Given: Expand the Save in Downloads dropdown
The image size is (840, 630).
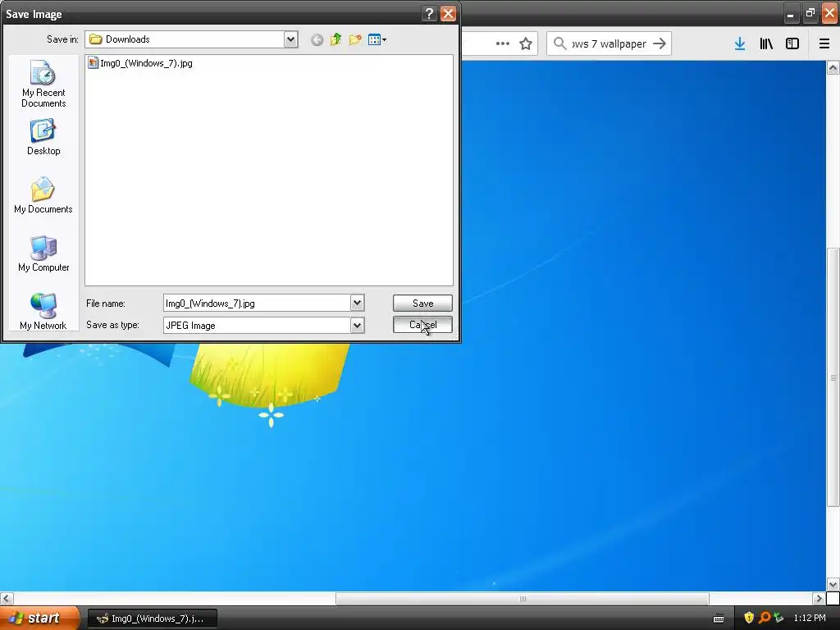Looking at the screenshot, I should pos(290,39).
